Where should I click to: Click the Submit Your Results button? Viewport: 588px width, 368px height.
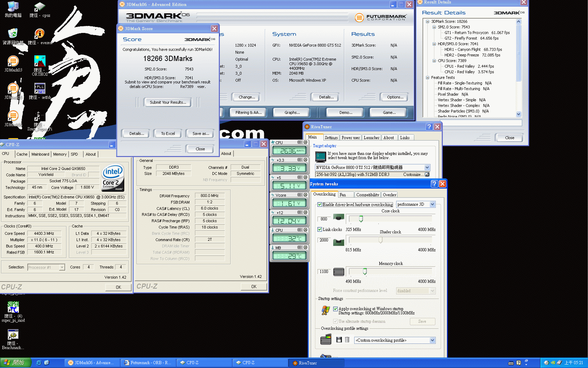(168, 102)
